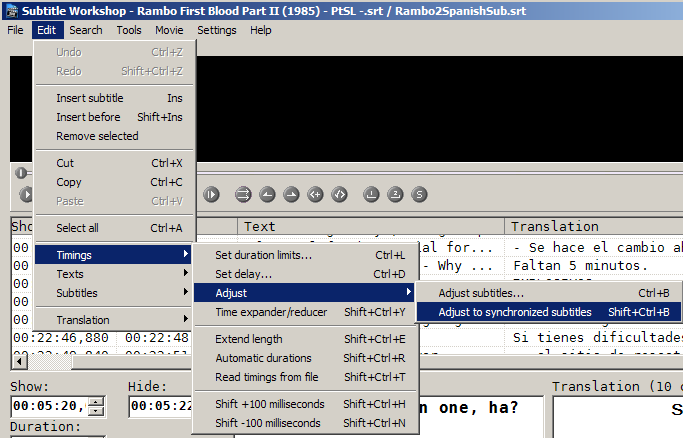Expand the Subtitles submenu
This screenshot has width=683, height=438.
[x=114, y=293]
